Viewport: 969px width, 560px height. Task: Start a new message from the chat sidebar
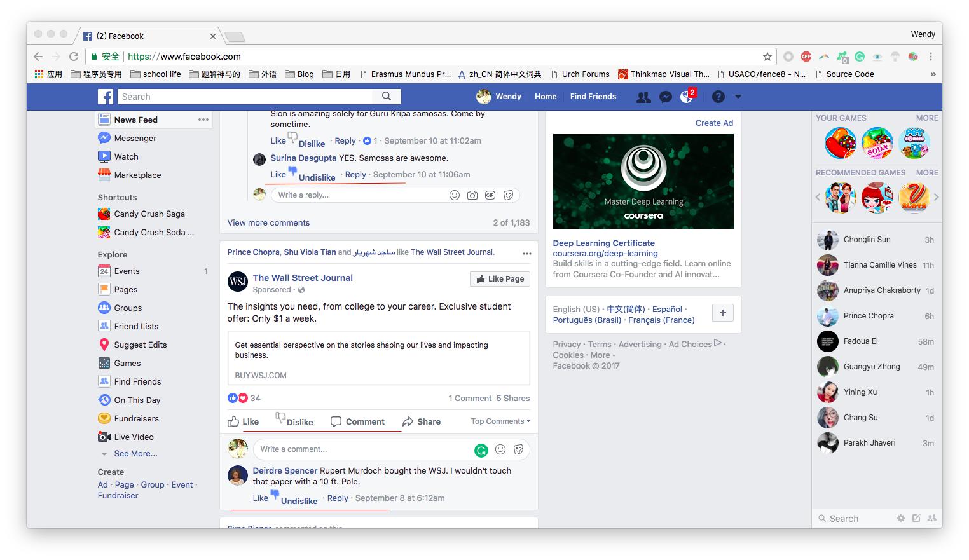coord(916,519)
